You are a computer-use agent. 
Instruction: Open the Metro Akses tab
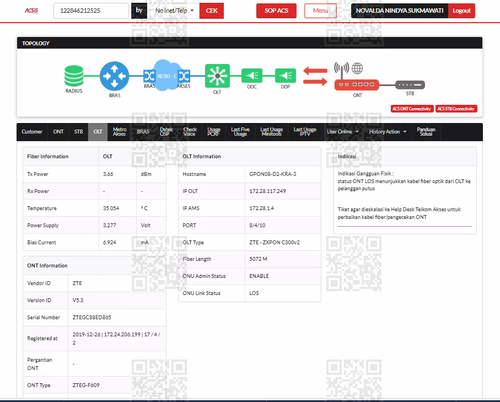120,132
